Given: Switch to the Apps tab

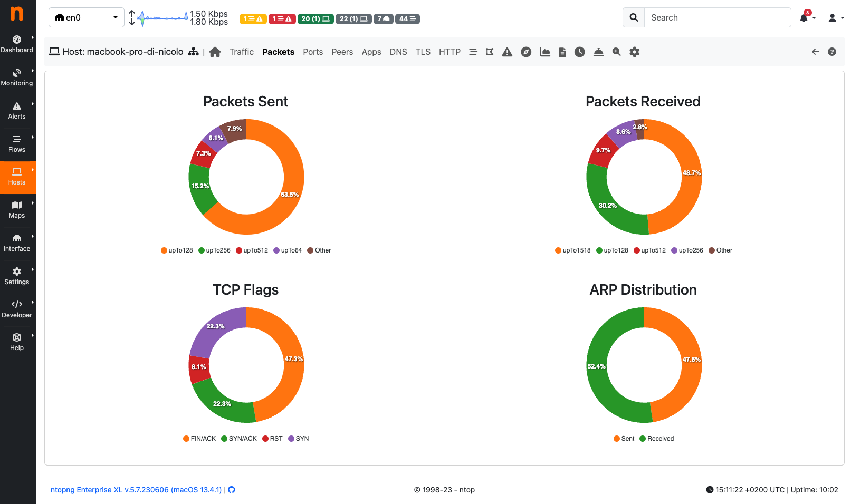Looking at the screenshot, I should 371,52.
